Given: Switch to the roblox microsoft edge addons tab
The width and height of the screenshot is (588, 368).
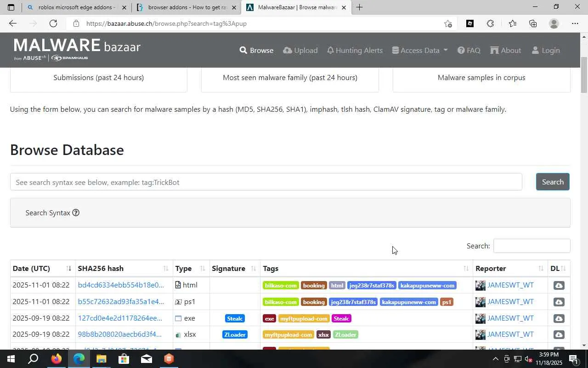Looking at the screenshot, I should point(76,7).
